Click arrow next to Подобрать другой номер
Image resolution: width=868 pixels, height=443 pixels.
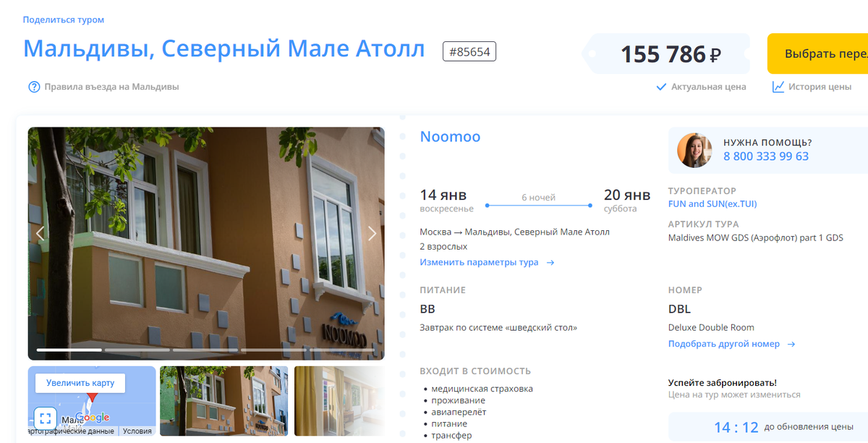tap(791, 345)
